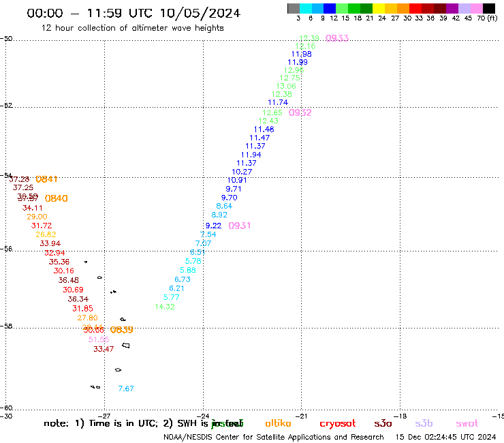Select wave height value 6.21
Image resolution: width=504 pixels, height=443 pixels.
point(176,288)
